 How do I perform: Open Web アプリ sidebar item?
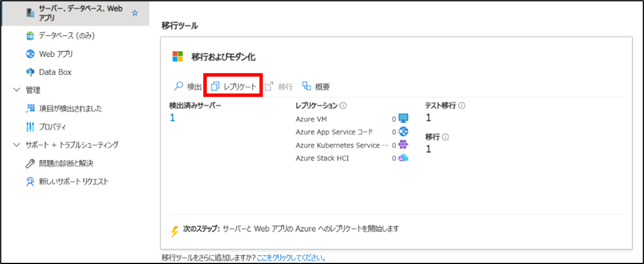click(x=56, y=54)
